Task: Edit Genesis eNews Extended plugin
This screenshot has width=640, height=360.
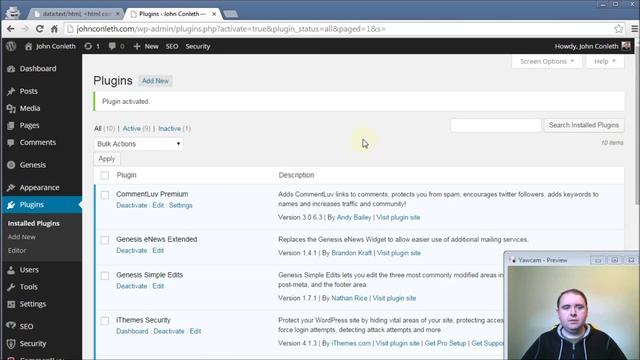Action: tap(158, 251)
